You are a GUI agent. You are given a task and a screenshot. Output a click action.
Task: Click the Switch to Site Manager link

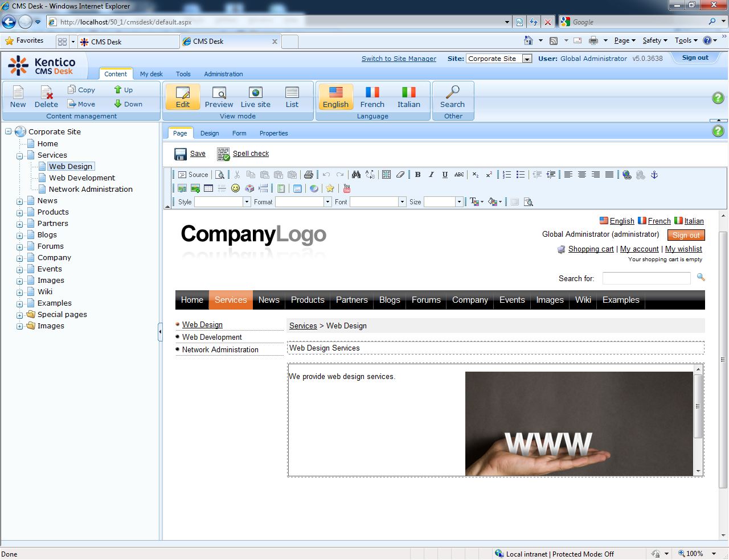tap(399, 59)
